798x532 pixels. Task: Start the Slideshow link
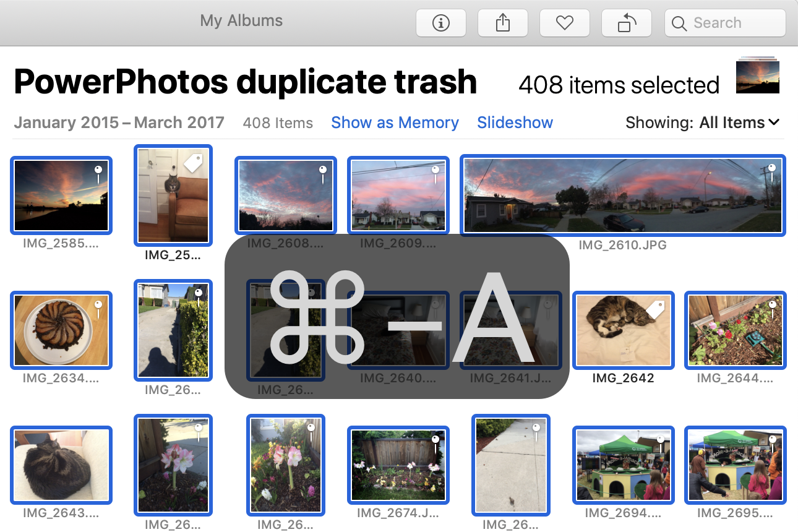515,122
